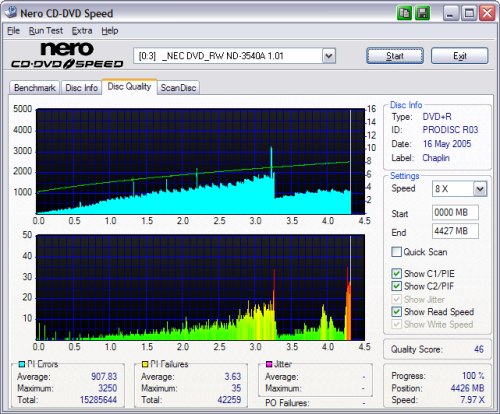Toggle the Show C2/PIF checkbox
500x414 pixels.
coord(396,286)
